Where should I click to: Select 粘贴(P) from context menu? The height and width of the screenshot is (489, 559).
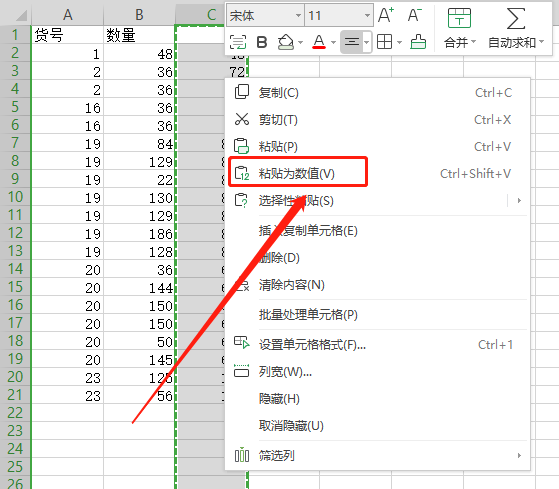click(x=378, y=146)
